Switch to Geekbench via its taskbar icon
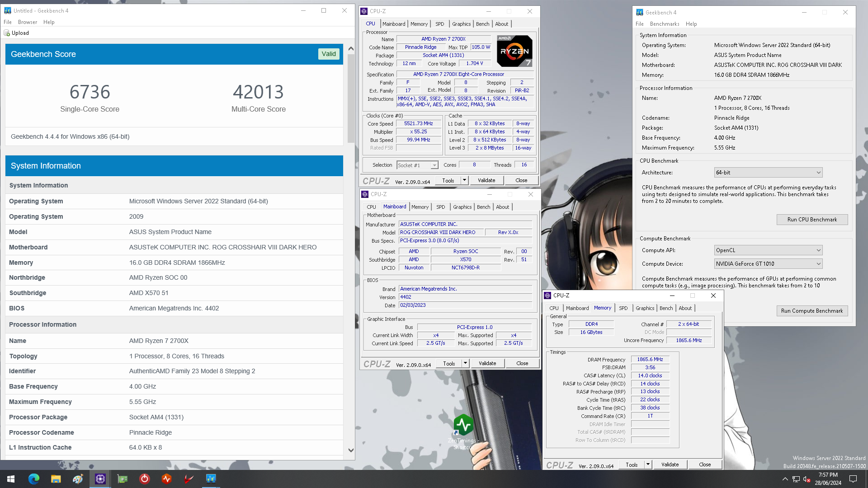868x488 pixels. (x=211, y=479)
